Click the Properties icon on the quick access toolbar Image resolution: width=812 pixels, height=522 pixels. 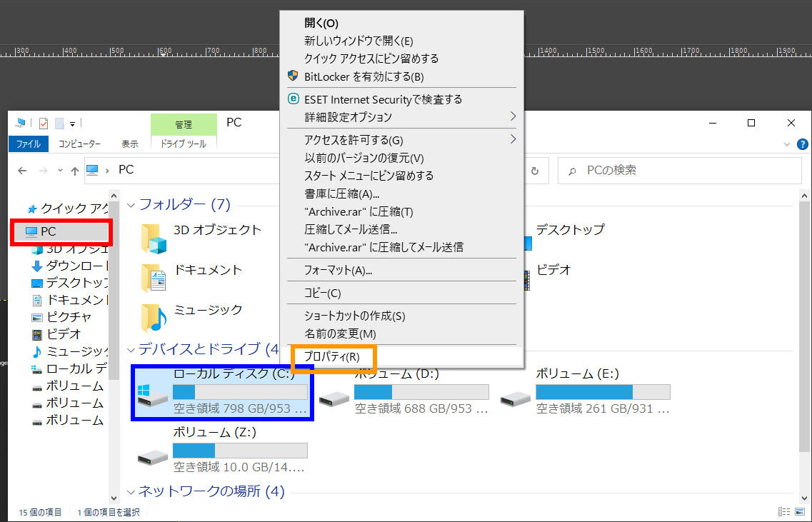(x=44, y=123)
